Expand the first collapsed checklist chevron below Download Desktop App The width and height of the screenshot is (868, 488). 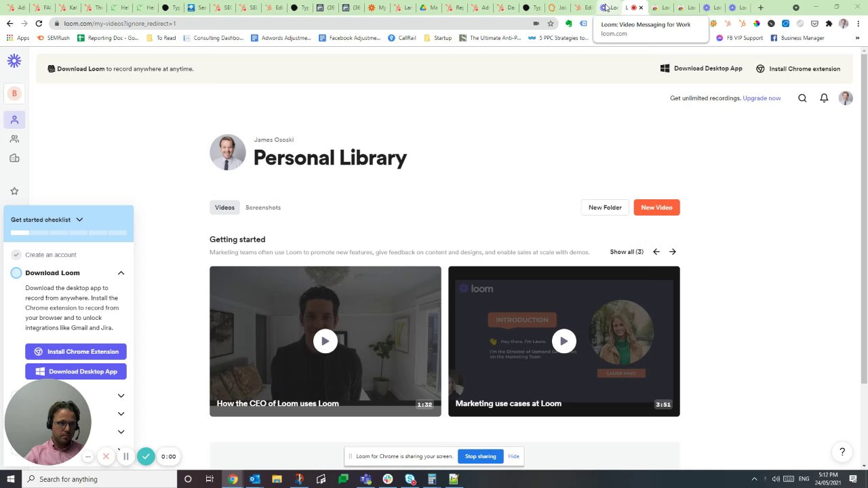point(121,396)
